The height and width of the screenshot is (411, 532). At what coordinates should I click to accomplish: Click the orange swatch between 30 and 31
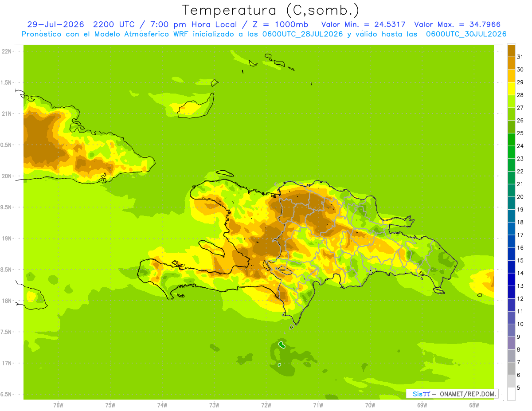tap(511, 63)
